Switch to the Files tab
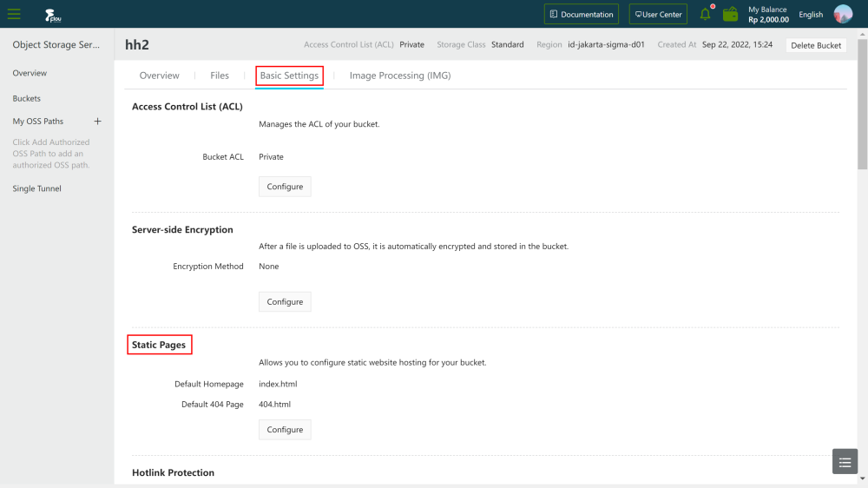This screenshot has height=488, width=868. coord(220,76)
